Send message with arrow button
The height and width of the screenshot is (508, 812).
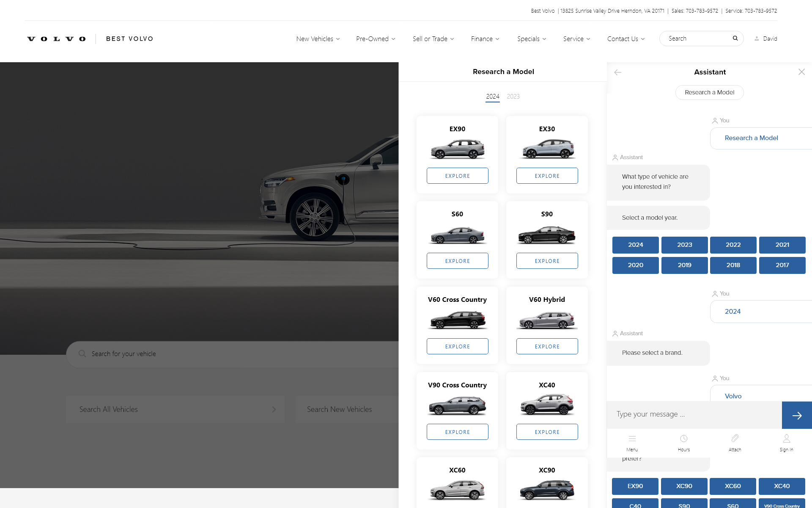tap(797, 415)
